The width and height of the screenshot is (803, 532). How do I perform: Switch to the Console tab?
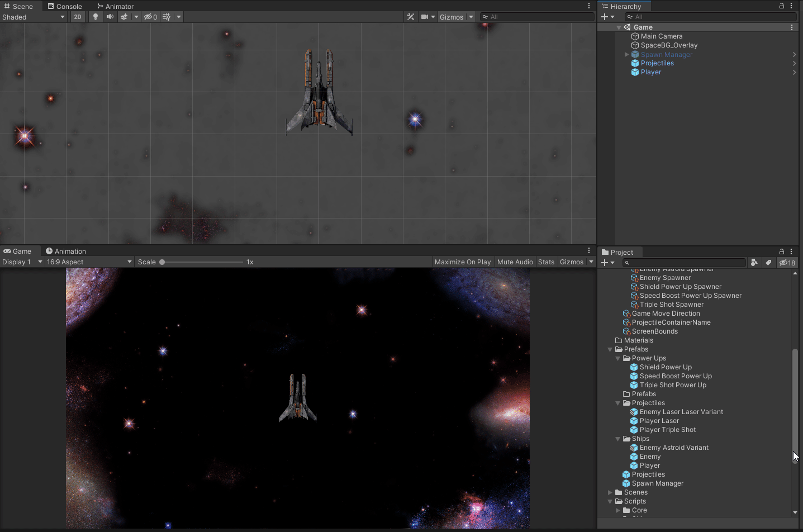[65, 6]
